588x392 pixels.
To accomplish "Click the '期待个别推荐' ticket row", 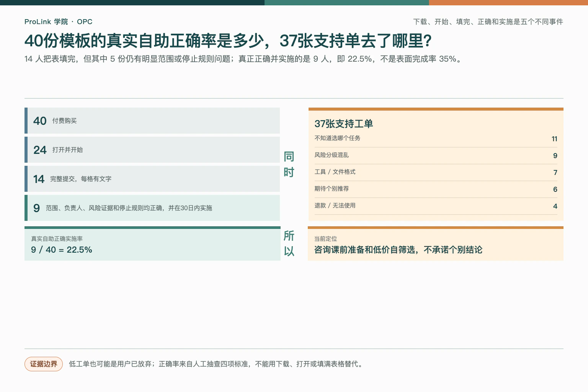I will (x=436, y=189).
